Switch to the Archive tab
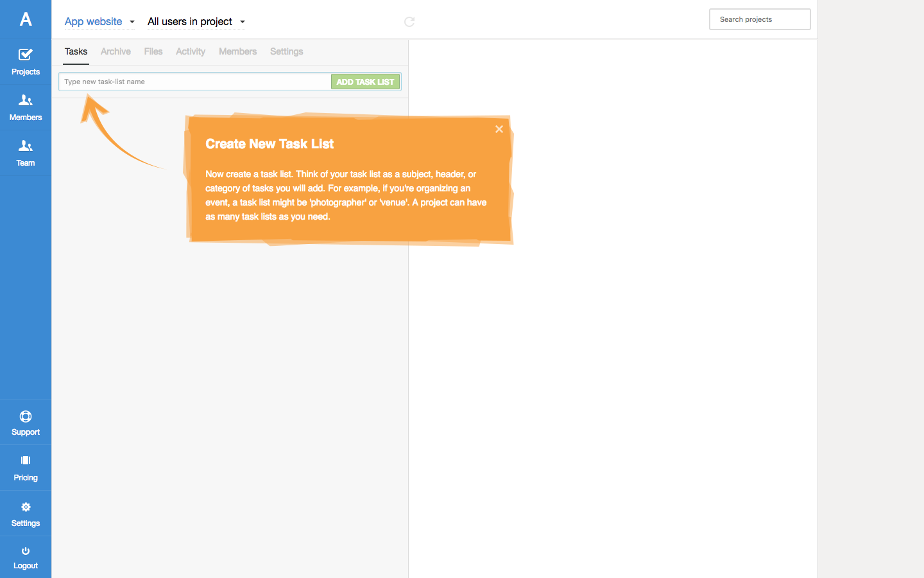The width and height of the screenshot is (924, 578). (116, 51)
